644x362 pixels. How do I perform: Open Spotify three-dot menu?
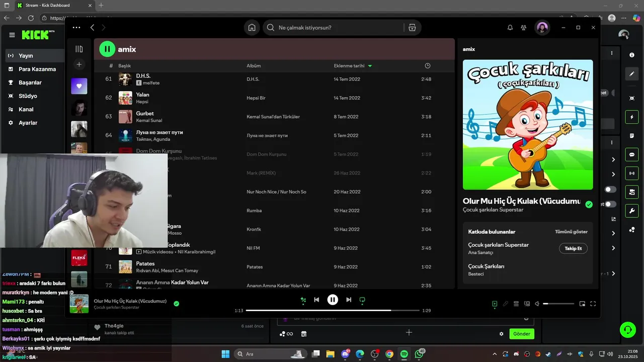pos(76,28)
